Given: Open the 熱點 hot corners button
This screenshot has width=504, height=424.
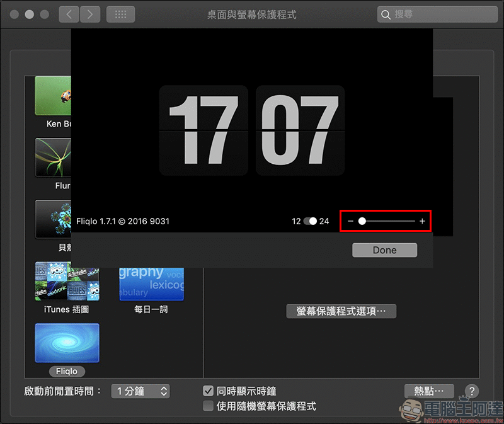Looking at the screenshot, I should [429, 391].
